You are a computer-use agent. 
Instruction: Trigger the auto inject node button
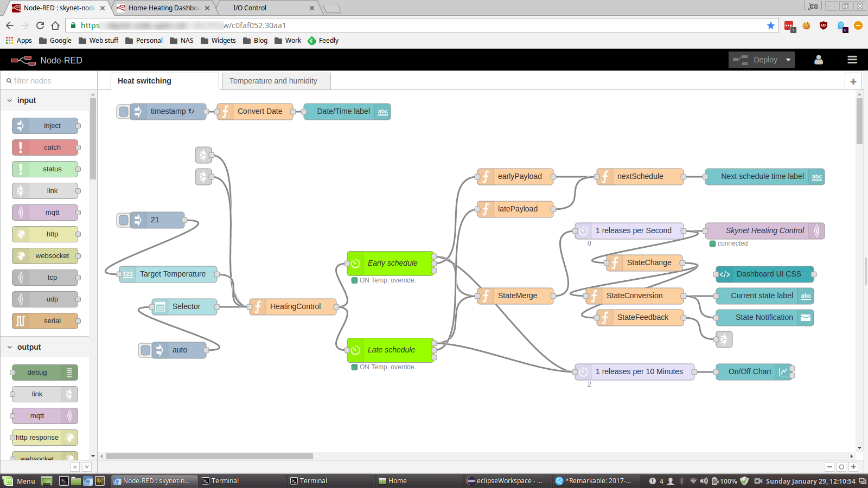click(145, 350)
